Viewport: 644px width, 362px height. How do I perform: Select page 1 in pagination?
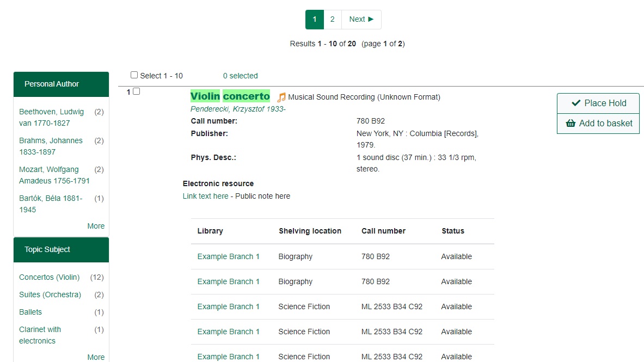[315, 20]
